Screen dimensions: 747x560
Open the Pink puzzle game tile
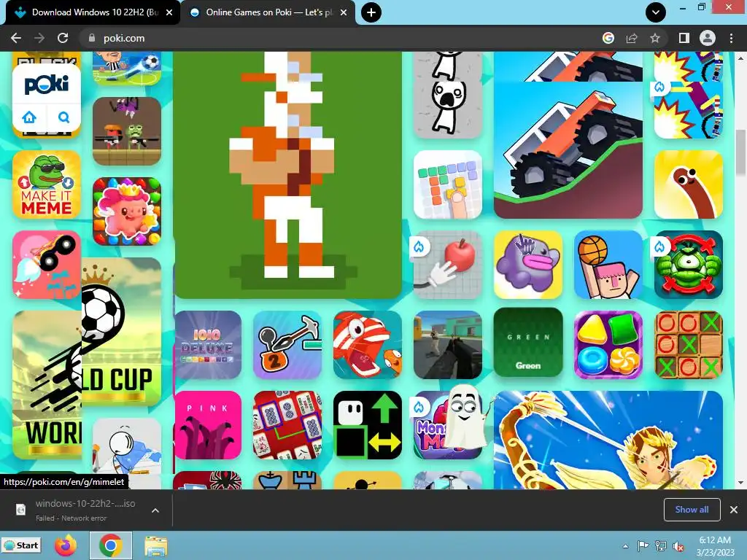207,425
